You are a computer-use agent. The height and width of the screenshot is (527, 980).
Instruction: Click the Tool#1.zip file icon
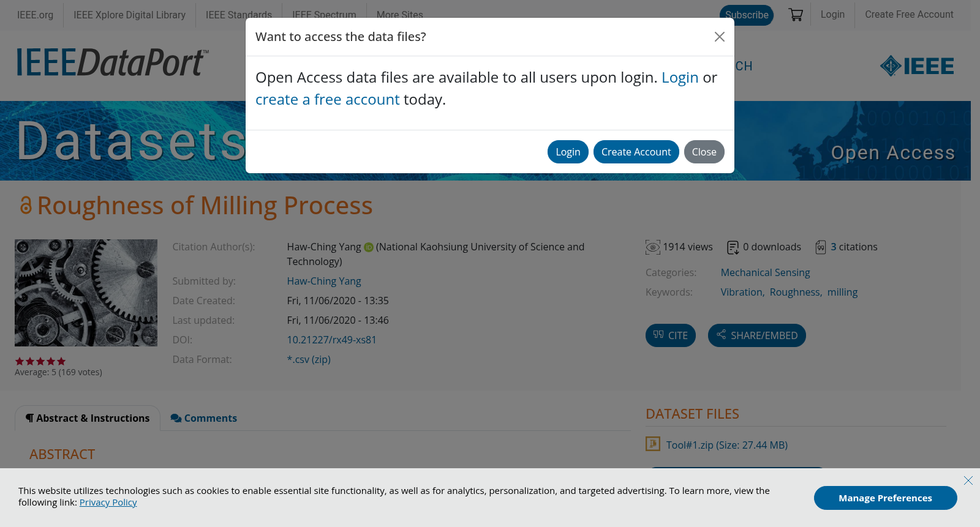pos(653,444)
